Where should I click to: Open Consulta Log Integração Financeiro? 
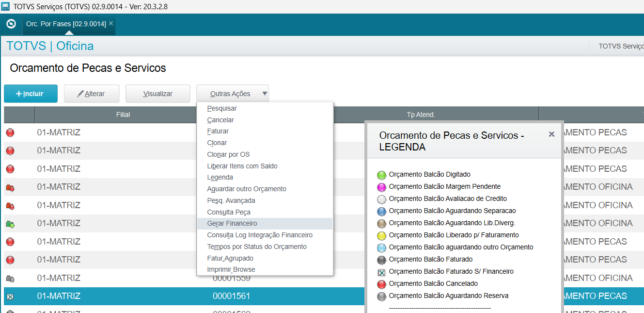click(x=265, y=235)
